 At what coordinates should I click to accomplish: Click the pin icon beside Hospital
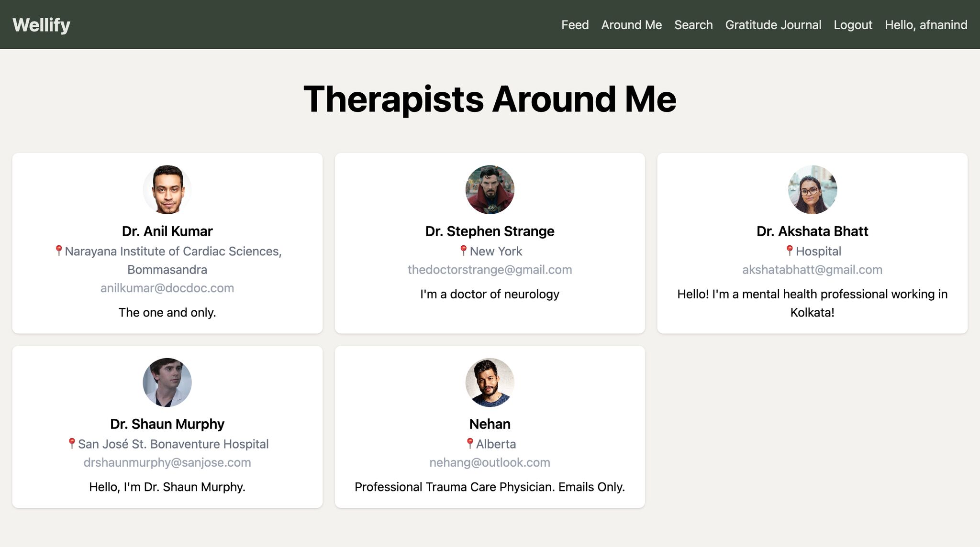(790, 250)
